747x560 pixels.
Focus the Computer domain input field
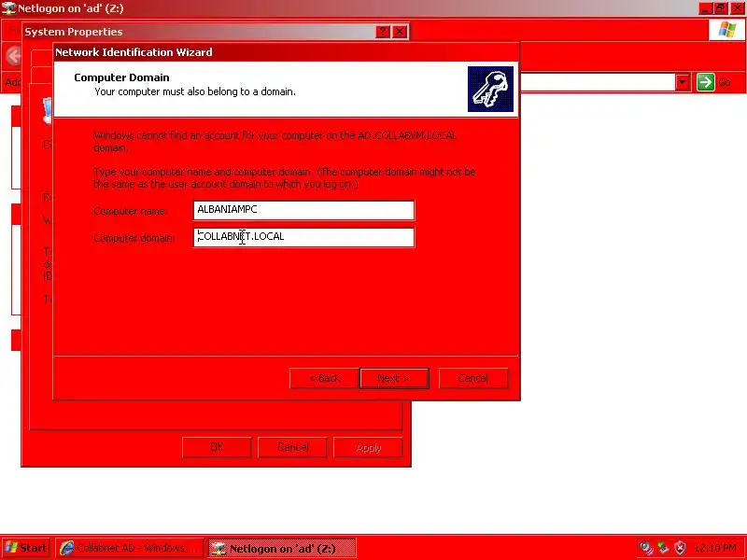[x=303, y=237]
